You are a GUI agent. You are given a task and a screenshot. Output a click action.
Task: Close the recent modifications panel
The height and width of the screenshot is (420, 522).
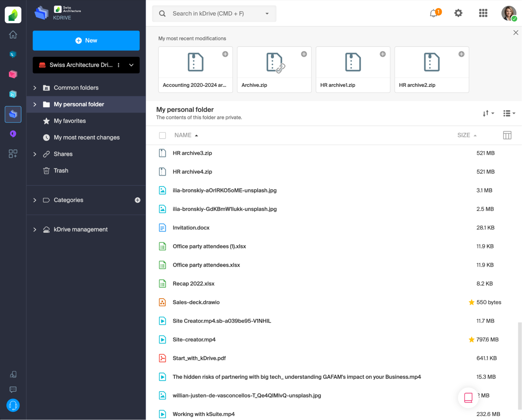516,33
